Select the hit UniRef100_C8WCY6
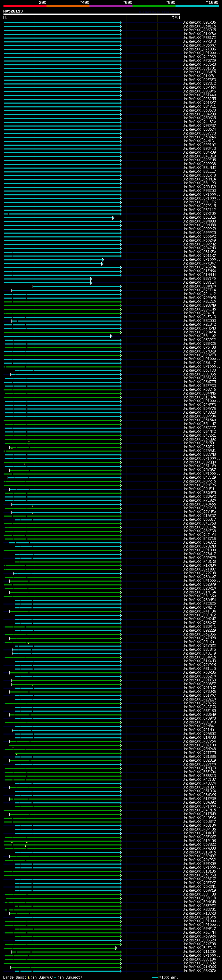Image resolution: width=222 pixels, height=980 pixels. (199, 795)
